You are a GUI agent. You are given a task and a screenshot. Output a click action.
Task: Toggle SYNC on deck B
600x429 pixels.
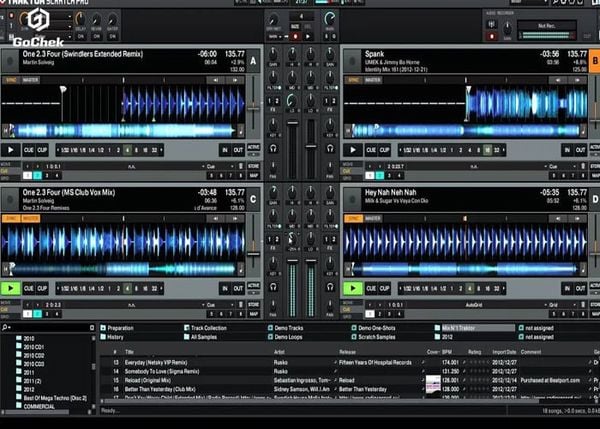click(353, 80)
